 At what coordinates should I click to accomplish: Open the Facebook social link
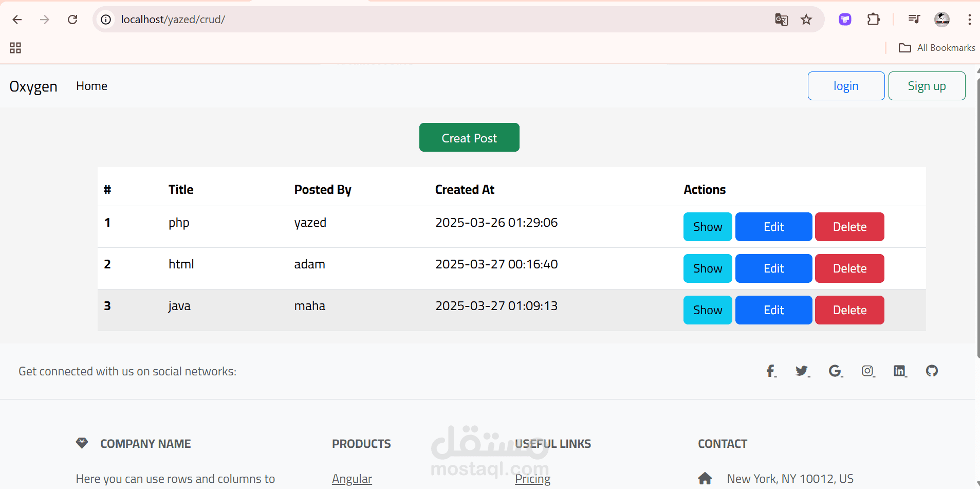click(x=771, y=371)
